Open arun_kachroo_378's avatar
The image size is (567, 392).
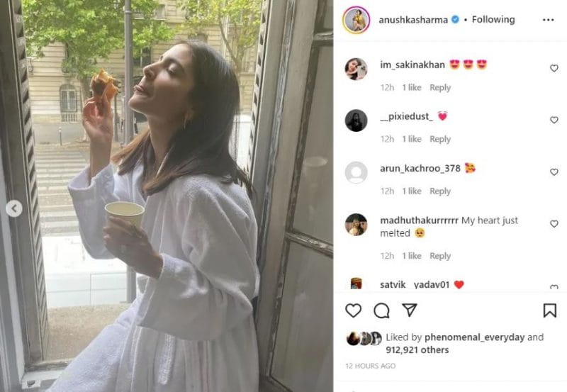pos(357,172)
